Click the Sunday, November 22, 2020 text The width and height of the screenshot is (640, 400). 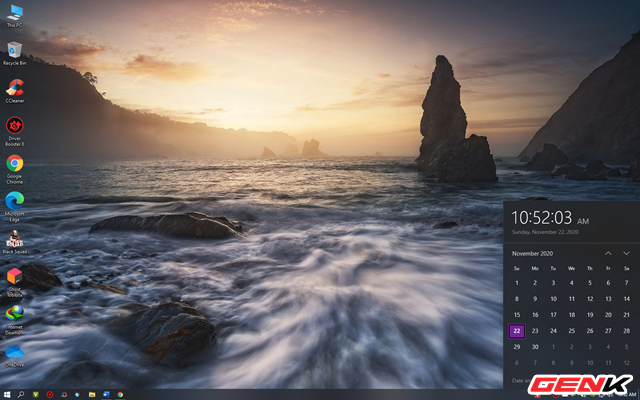(545, 232)
